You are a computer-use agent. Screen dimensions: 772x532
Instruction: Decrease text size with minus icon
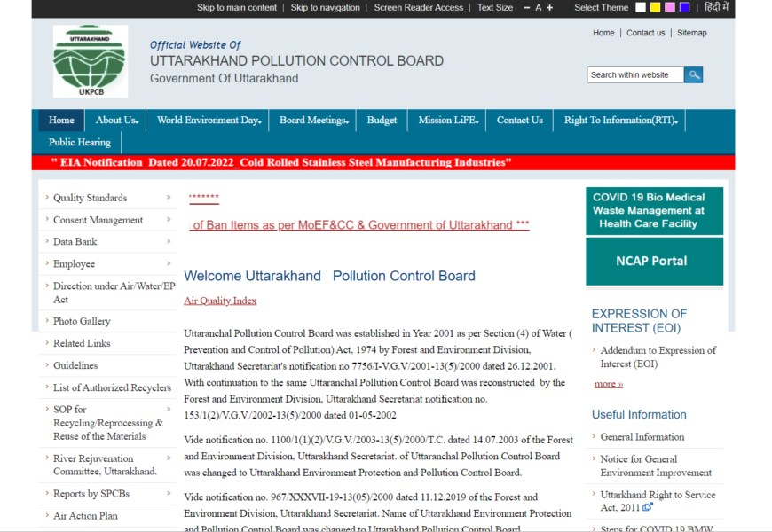coord(527,8)
